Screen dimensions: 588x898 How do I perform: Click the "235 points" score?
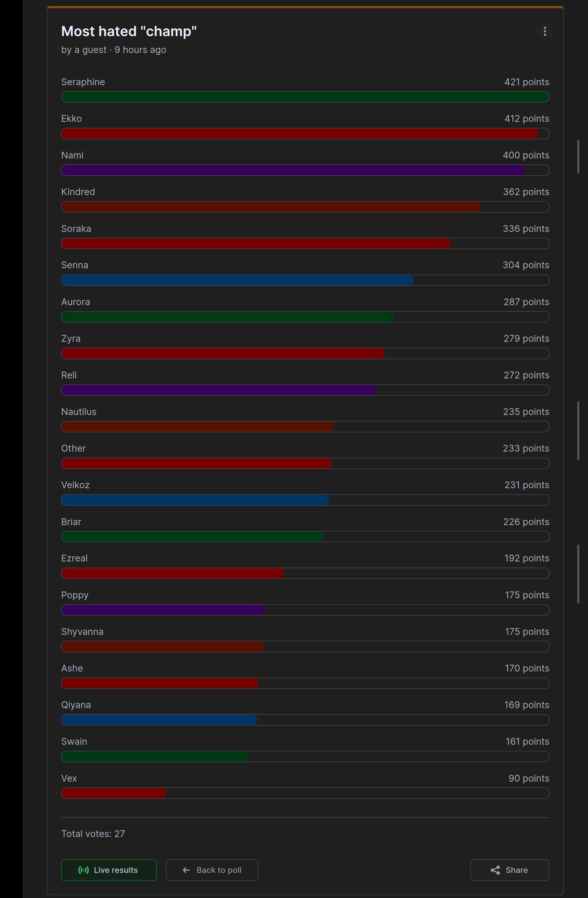[526, 412]
